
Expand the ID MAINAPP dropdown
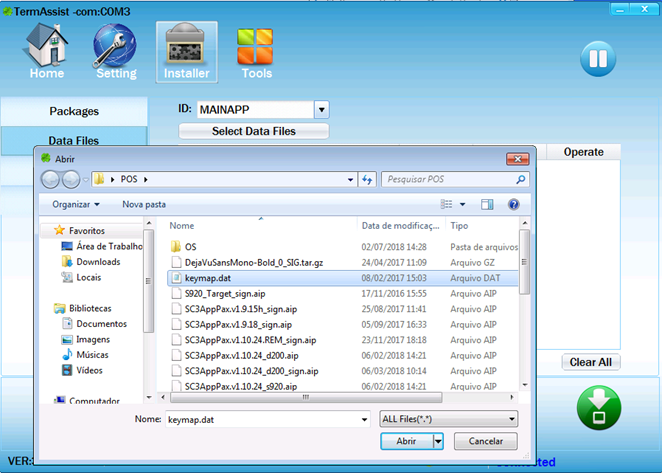point(321,109)
